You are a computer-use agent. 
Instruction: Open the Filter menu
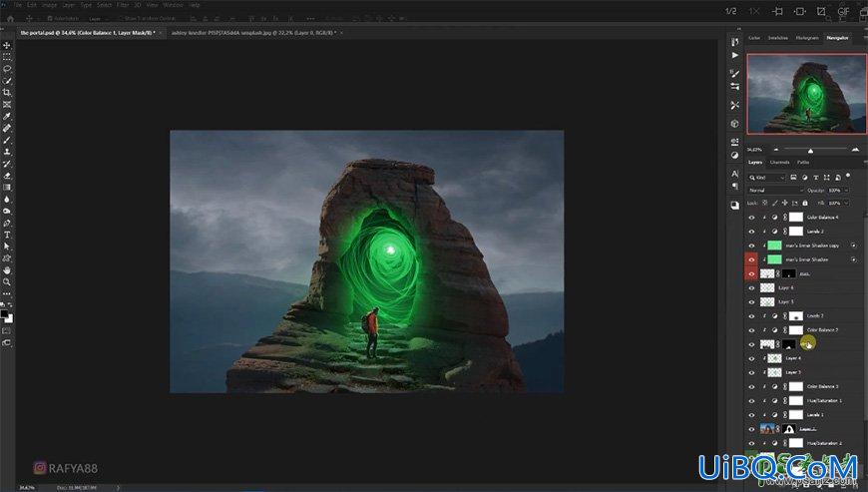pos(123,4)
